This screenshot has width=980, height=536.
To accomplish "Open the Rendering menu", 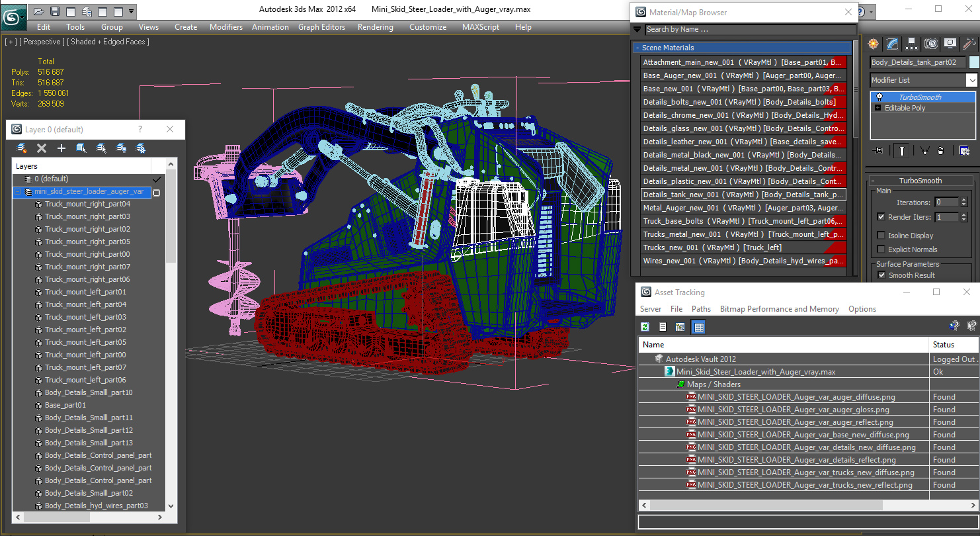I will click(x=375, y=27).
